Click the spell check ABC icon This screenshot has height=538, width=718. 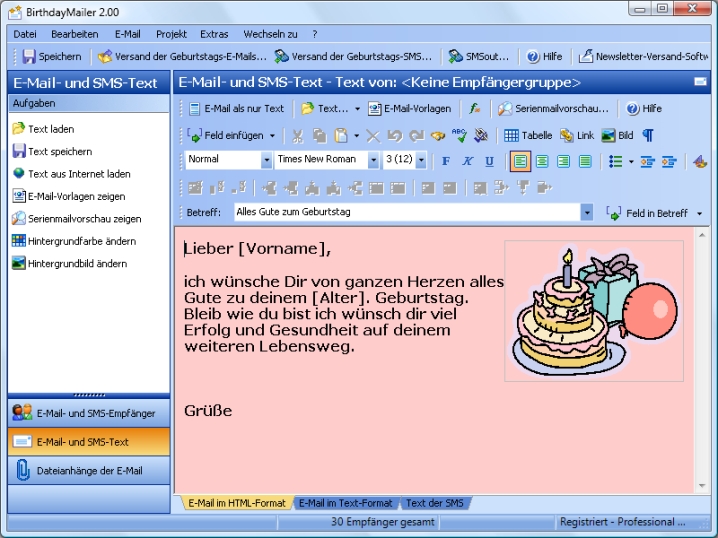459,135
